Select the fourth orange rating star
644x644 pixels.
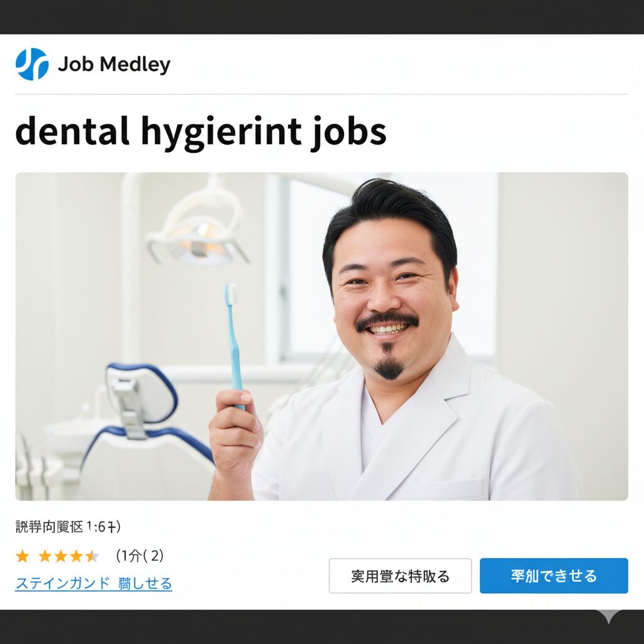coord(76,557)
